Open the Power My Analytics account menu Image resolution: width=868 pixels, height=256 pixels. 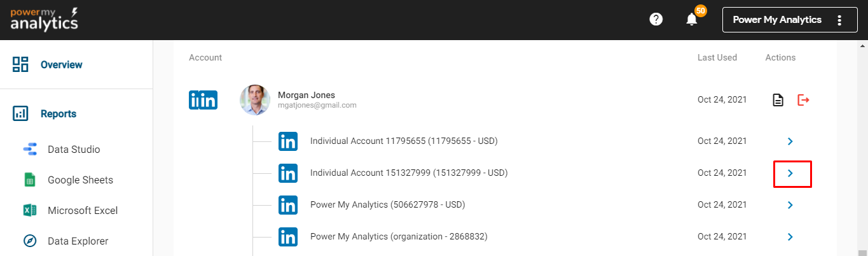(839, 20)
